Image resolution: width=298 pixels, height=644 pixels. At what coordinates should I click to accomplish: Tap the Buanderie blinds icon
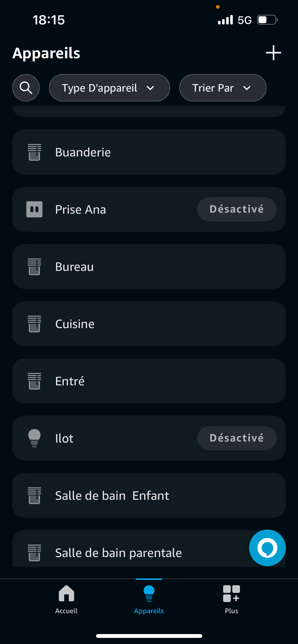(34, 152)
